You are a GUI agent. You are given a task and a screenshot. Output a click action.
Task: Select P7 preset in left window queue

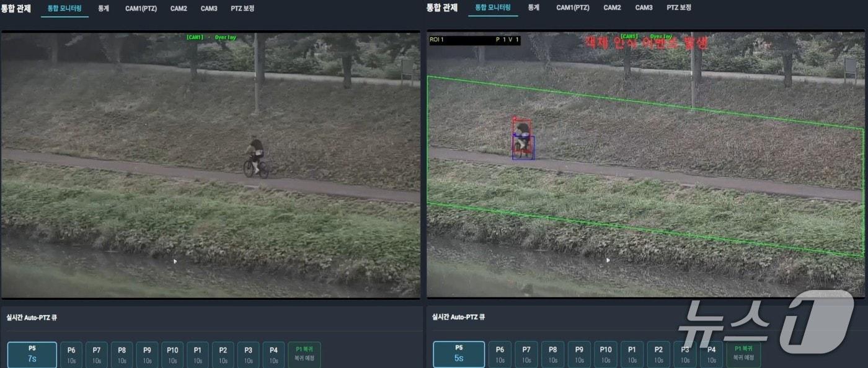click(96, 354)
